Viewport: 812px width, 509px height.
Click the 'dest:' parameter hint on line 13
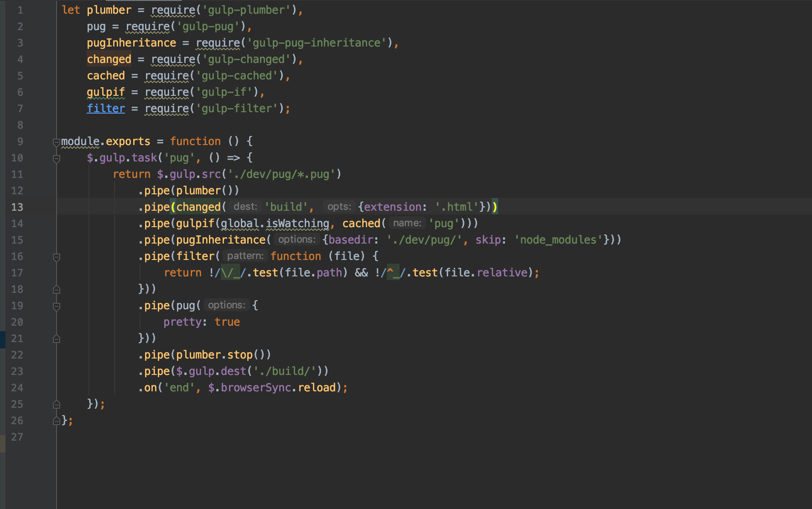pos(245,207)
